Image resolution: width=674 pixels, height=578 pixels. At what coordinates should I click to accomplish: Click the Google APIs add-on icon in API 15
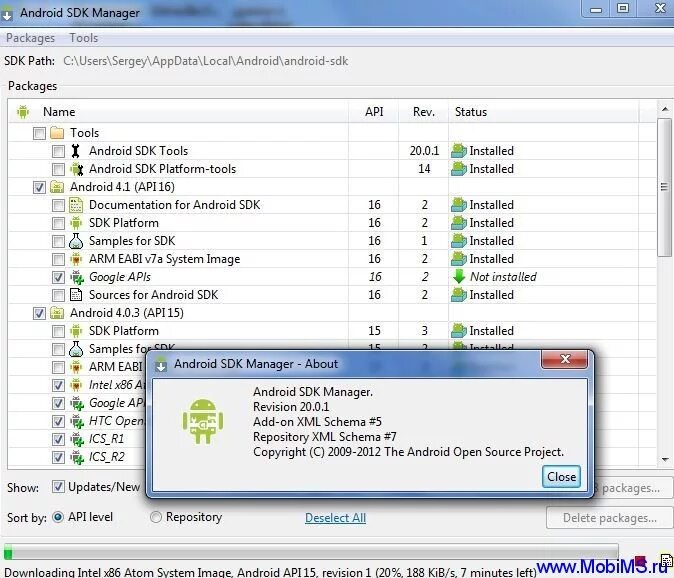pyautogui.click(x=77, y=403)
